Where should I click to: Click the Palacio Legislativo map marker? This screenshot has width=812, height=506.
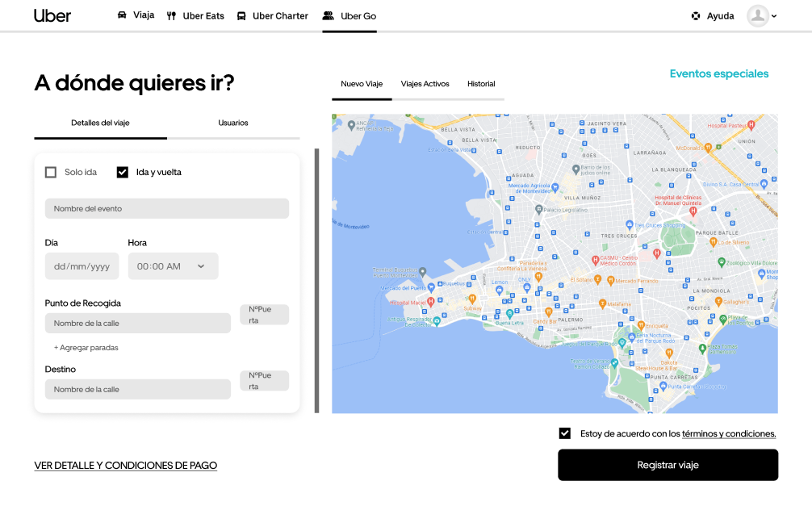pyautogui.click(x=538, y=209)
